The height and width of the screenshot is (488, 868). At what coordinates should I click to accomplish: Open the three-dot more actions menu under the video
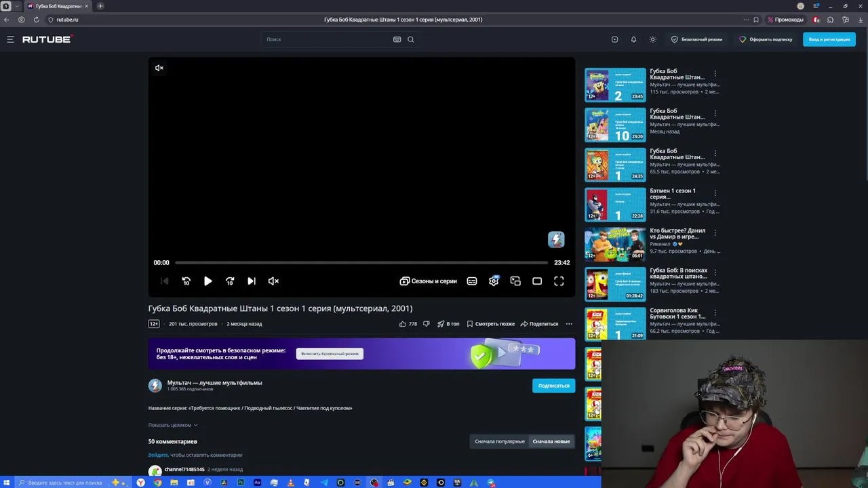(x=569, y=324)
